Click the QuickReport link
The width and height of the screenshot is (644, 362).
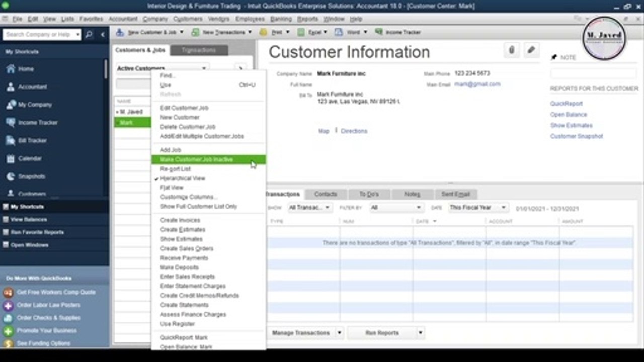(x=567, y=104)
